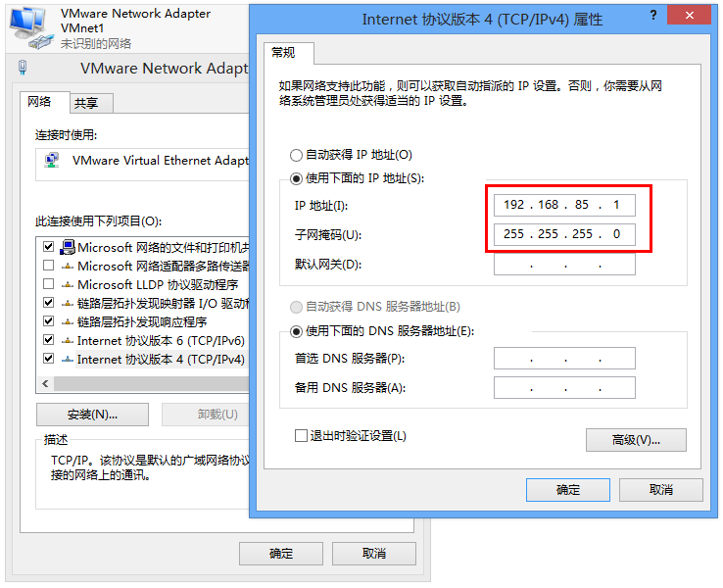This screenshot has width=723, height=588.
Task: Uncheck Microsoft 网络的文件和打印机共享 checkbox
Action: click(48, 247)
